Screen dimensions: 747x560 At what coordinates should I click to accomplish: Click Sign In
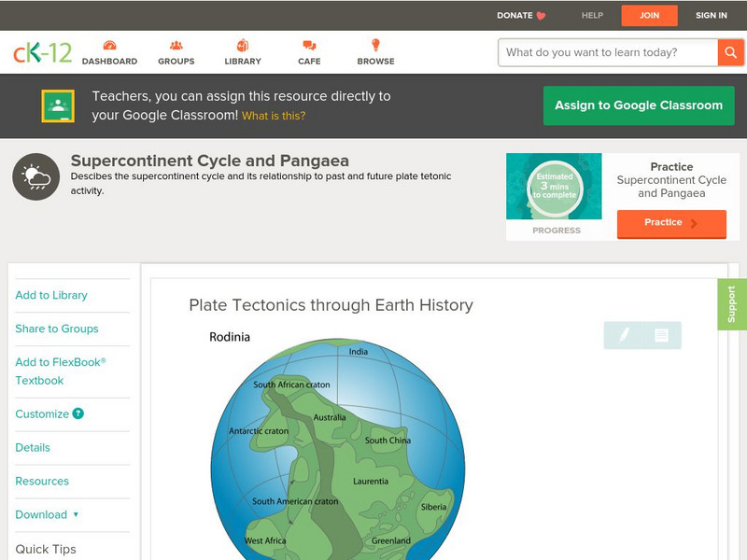click(x=712, y=15)
